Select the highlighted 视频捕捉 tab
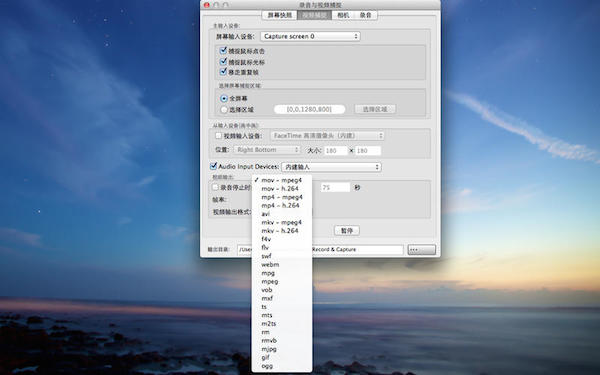Screen dimensions: 600x375 314,15
